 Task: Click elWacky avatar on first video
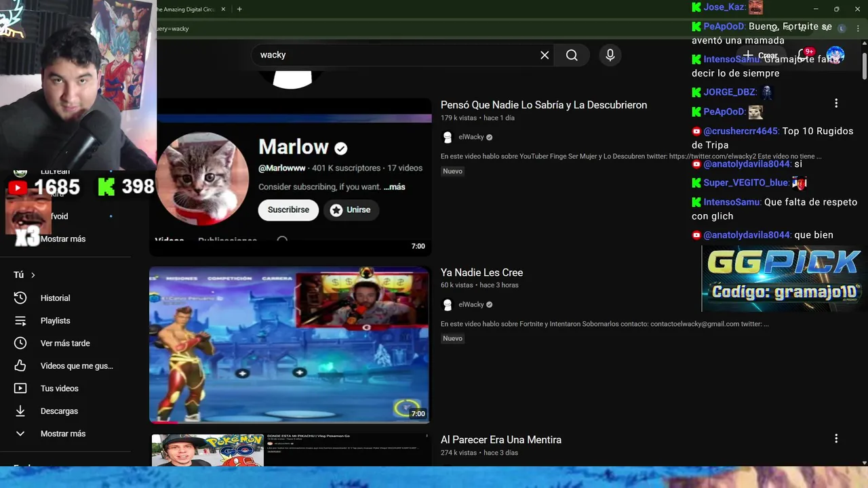(448, 137)
